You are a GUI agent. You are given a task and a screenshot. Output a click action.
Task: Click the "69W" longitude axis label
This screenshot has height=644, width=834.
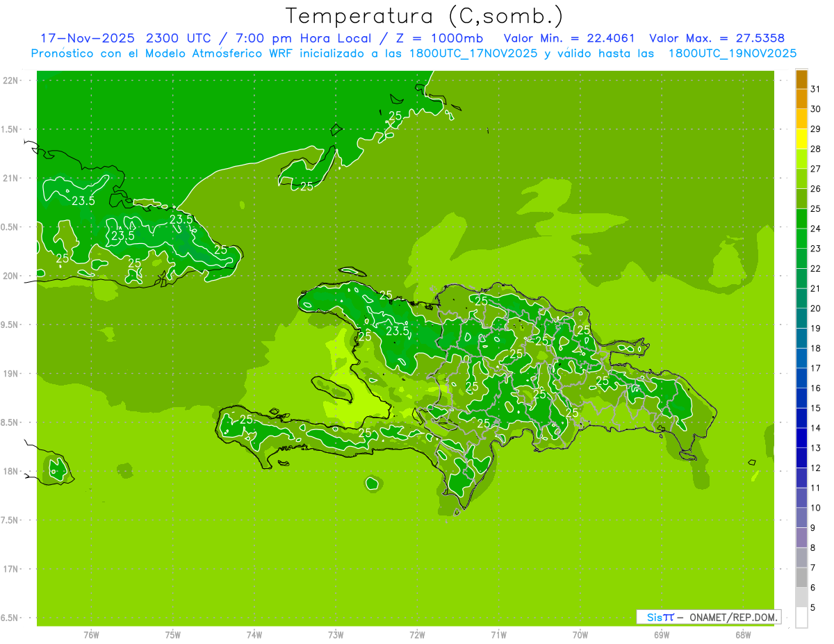click(x=662, y=634)
